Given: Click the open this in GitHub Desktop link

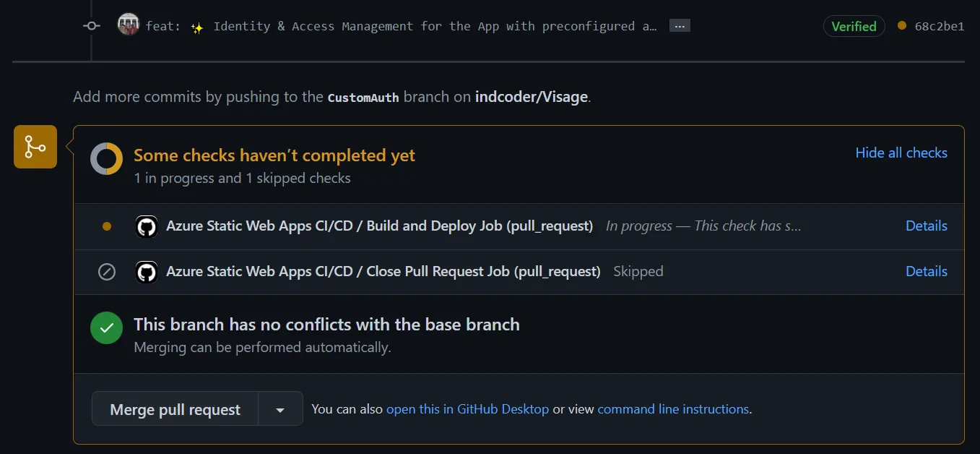Looking at the screenshot, I should 467,409.
